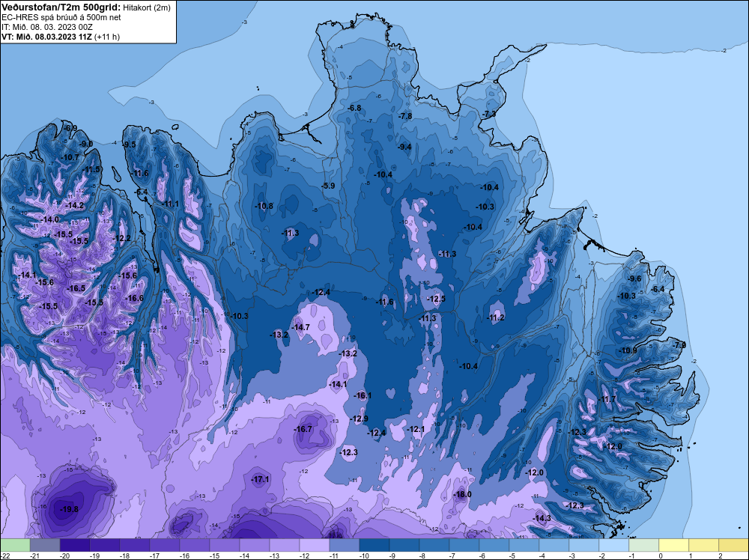Click the temperature value -12.2

pyautogui.click(x=122, y=238)
